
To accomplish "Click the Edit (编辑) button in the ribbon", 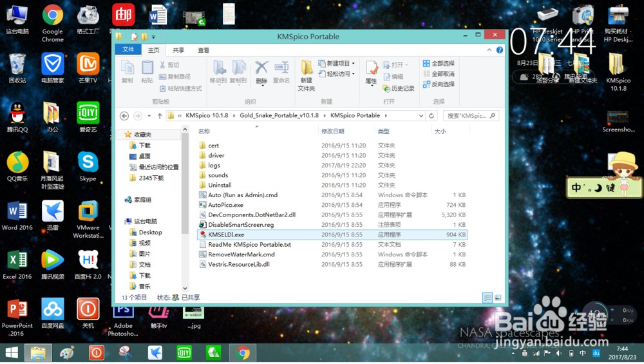I will tap(393, 77).
